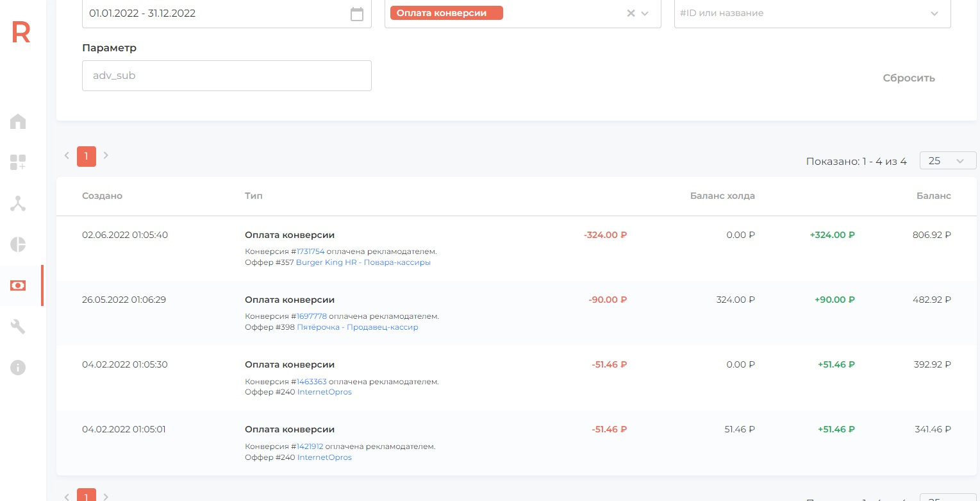Expand the transaction type dropdown arrow
980x501 pixels.
[x=645, y=13]
